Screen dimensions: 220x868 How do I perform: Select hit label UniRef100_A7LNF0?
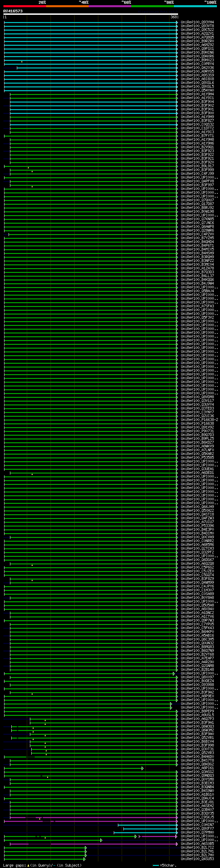click(197, 450)
